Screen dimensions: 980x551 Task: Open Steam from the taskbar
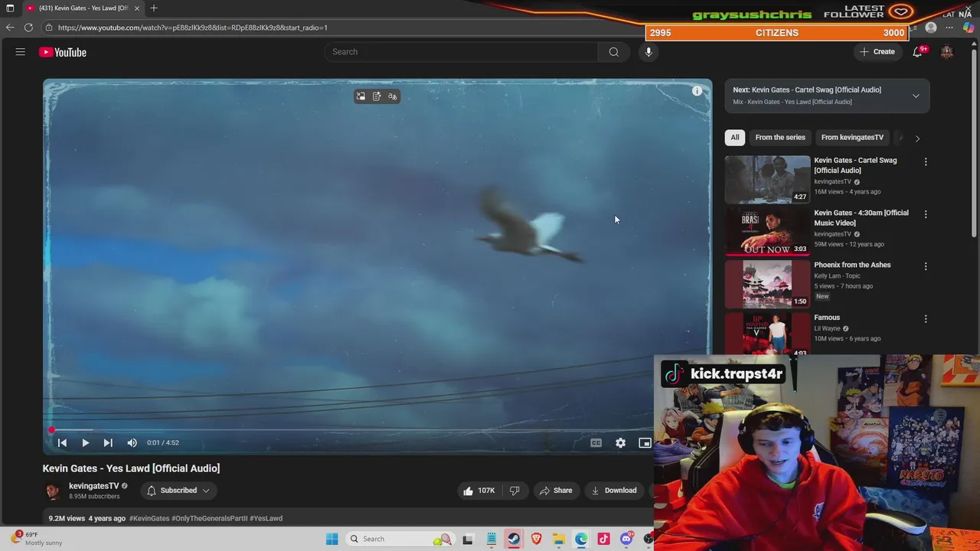point(514,539)
